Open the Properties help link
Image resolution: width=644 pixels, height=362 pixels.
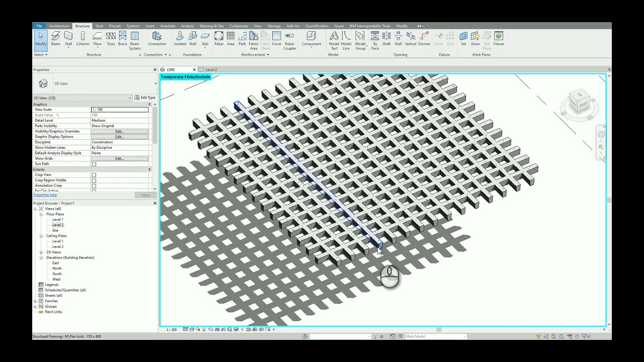click(x=45, y=195)
